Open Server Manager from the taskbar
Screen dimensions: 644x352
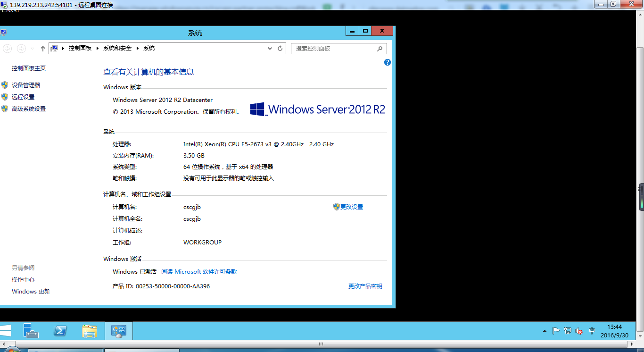pyautogui.click(x=32, y=331)
